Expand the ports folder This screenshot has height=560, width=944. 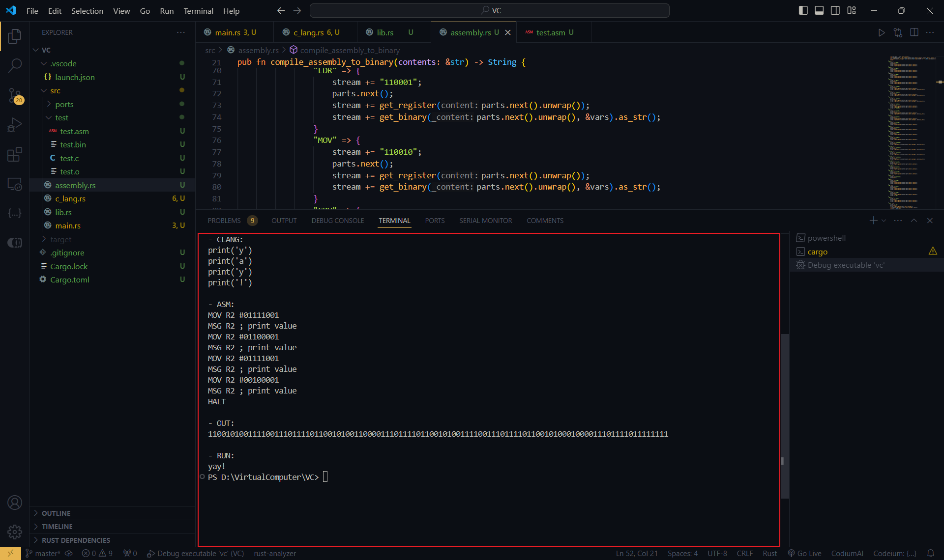point(64,104)
